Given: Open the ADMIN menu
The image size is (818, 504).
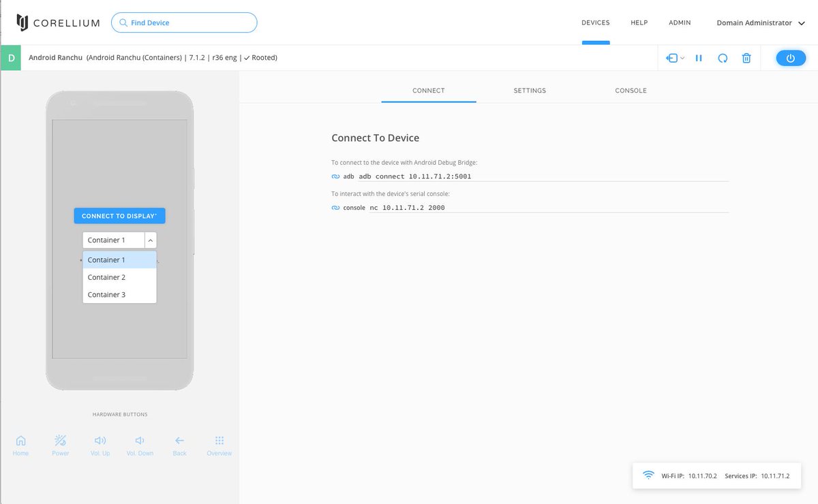Looking at the screenshot, I should pyautogui.click(x=680, y=22).
